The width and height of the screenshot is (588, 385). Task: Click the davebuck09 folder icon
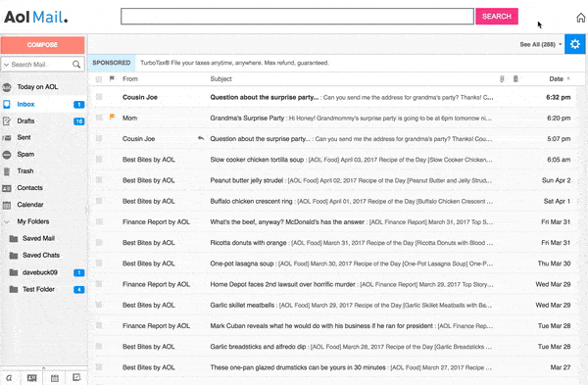pyautogui.click(x=14, y=272)
